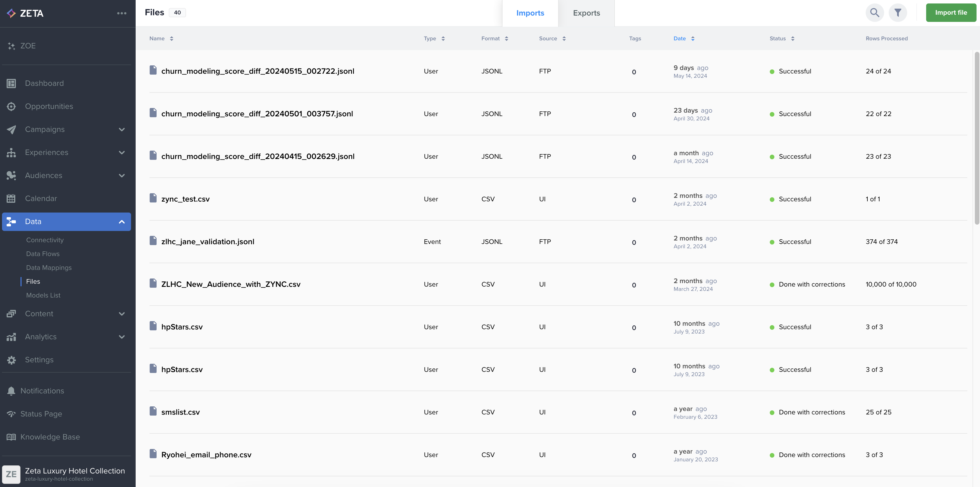Click the Dashboard sidebar icon
980x487 pixels.
(x=12, y=83)
